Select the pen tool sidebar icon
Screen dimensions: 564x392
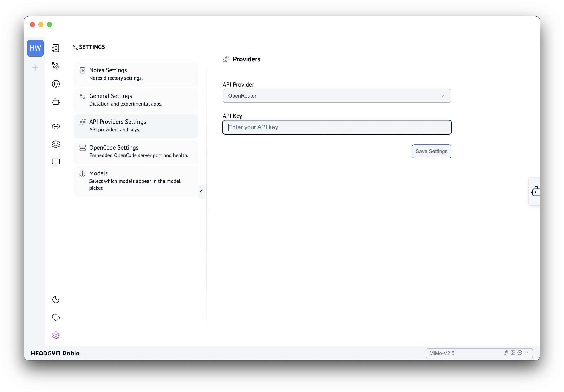point(56,66)
